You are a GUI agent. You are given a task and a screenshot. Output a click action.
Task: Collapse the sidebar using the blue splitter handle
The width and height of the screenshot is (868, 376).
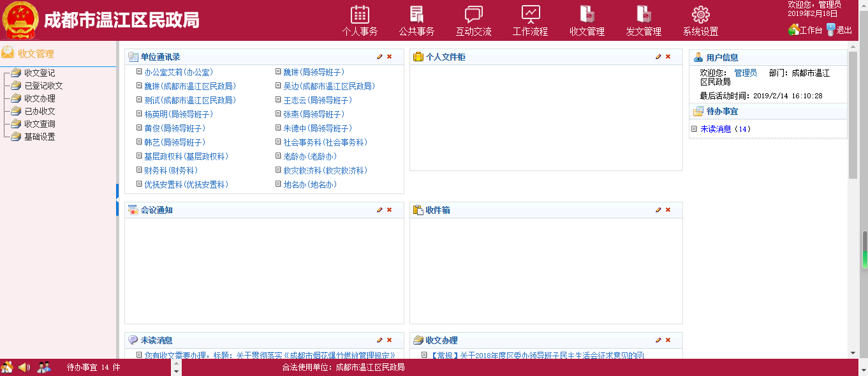[117, 200]
